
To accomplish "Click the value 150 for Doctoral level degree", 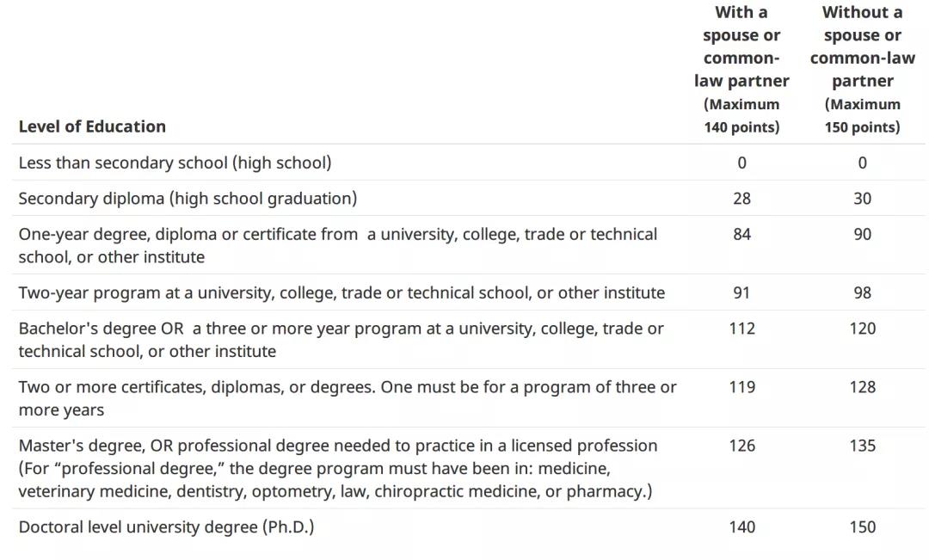I will tap(863, 526).
